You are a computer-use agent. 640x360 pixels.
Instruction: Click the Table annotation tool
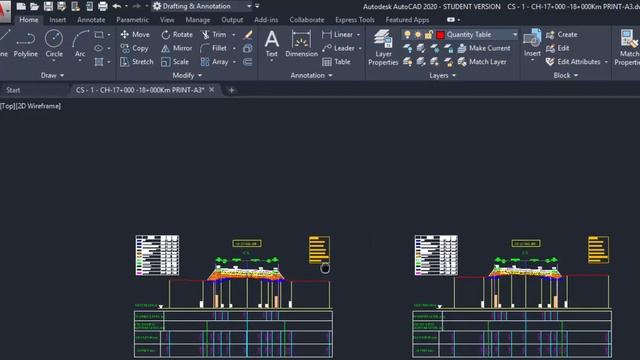(336, 62)
